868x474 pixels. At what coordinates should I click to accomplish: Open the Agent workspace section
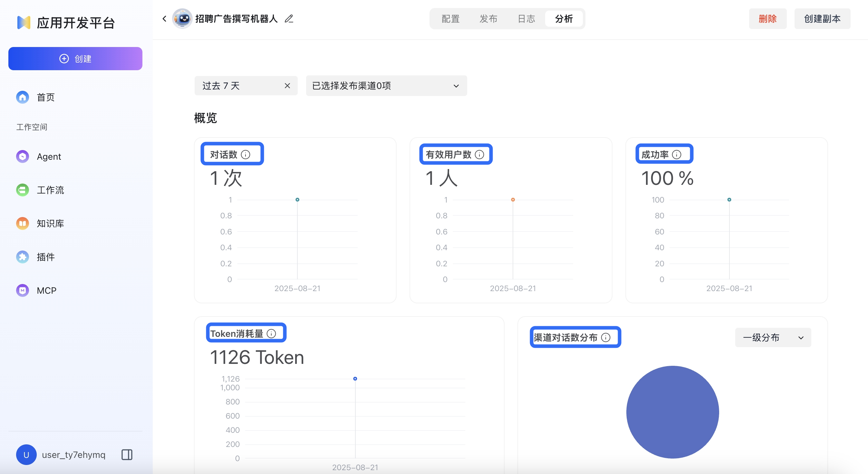[x=49, y=156]
